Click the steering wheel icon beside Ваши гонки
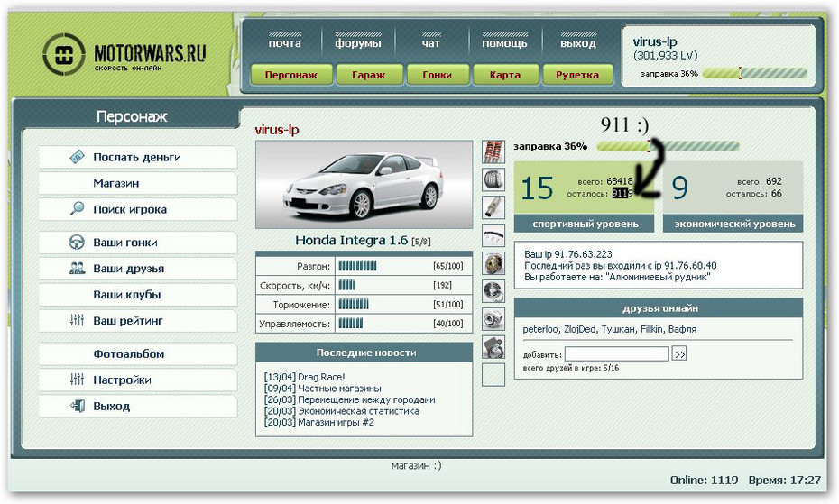This screenshot has height=504, width=839. pos(77,242)
